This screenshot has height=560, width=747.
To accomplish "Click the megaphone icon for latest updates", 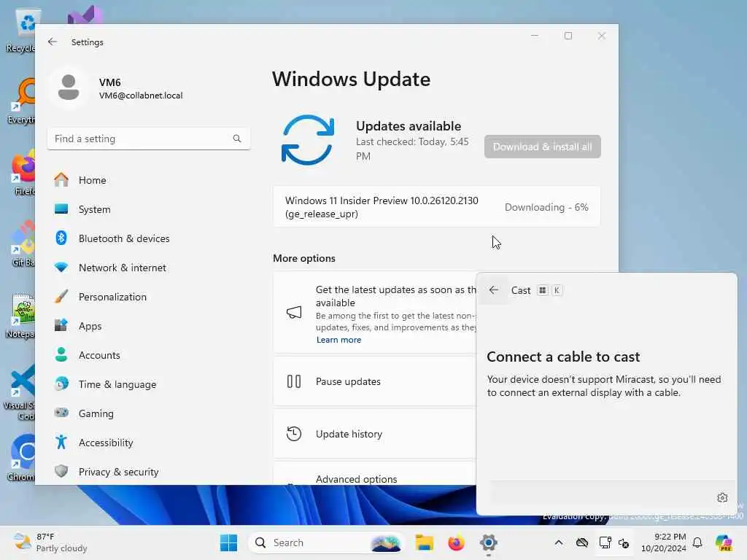I will click(294, 312).
